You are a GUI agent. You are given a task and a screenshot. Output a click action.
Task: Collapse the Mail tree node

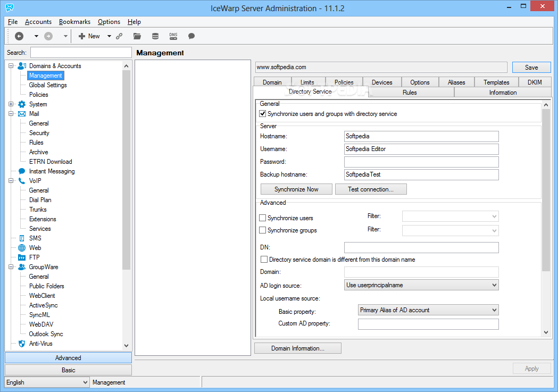11,114
